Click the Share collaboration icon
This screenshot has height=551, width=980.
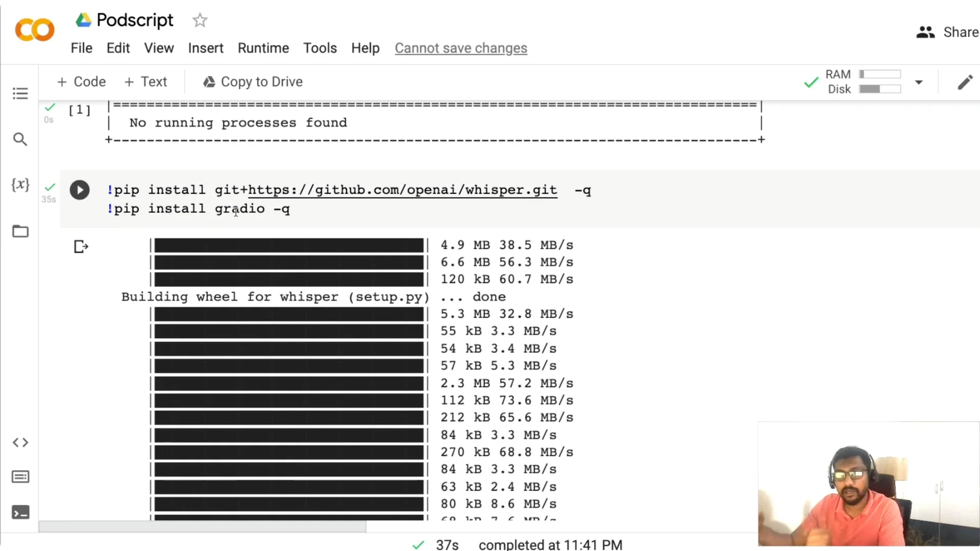click(925, 32)
